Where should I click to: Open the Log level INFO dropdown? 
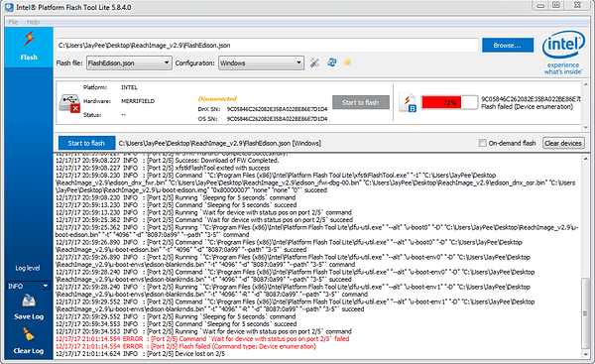pyautogui.click(x=28, y=286)
